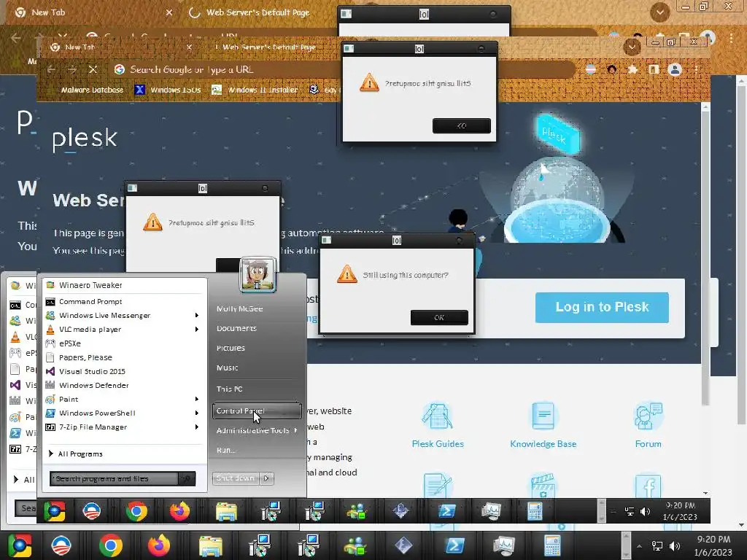This screenshot has width=747, height=560.
Task: Switch to New Tab in the inner Chrome window
Action: (79, 47)
